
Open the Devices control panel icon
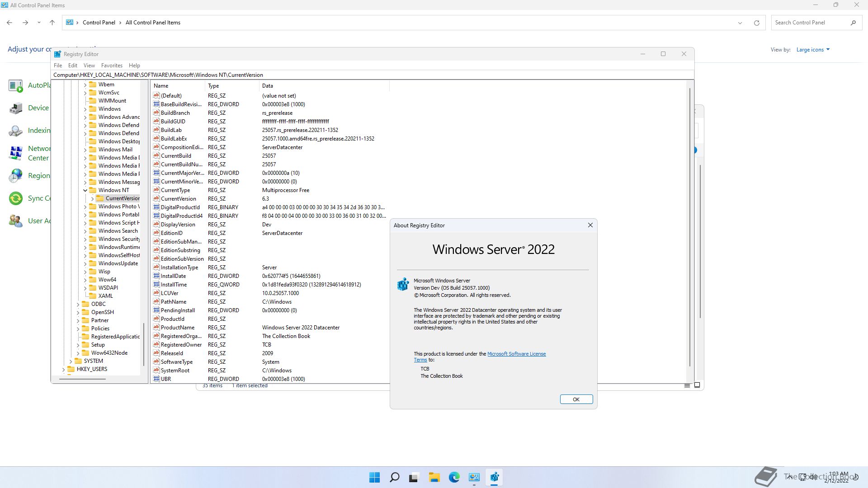pos(16,108)
